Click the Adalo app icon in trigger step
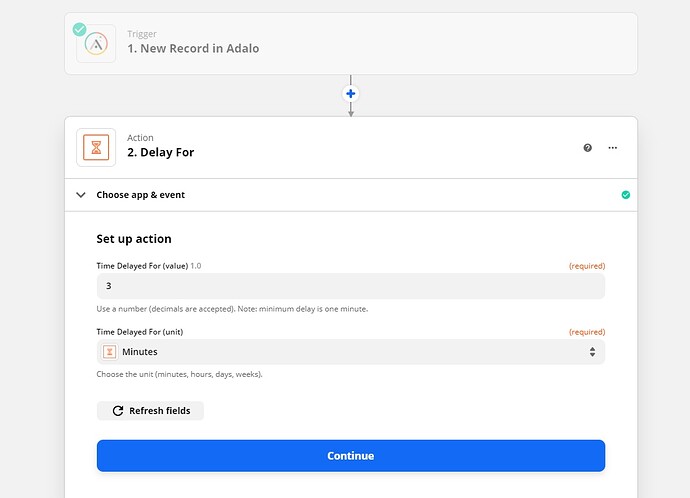 coord(96,44)
